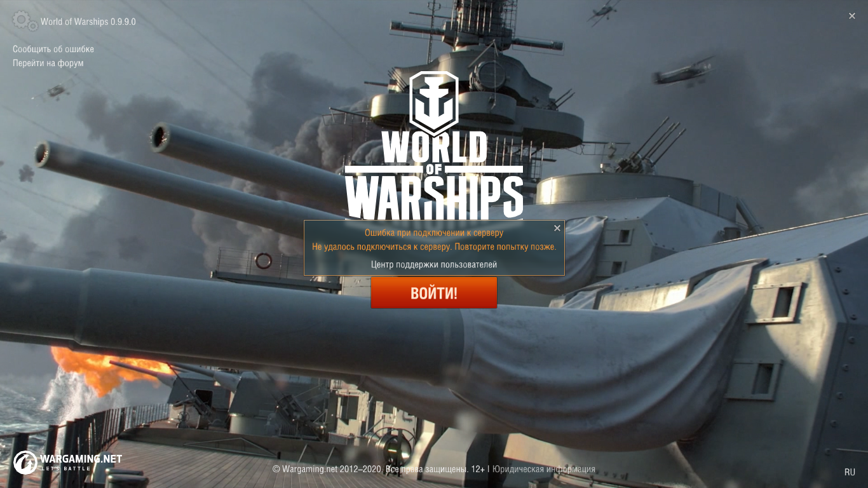The width and height of the screenshot is (868, 488).
Task: Close the server connection error dialog
Action: tap(557, 228)
